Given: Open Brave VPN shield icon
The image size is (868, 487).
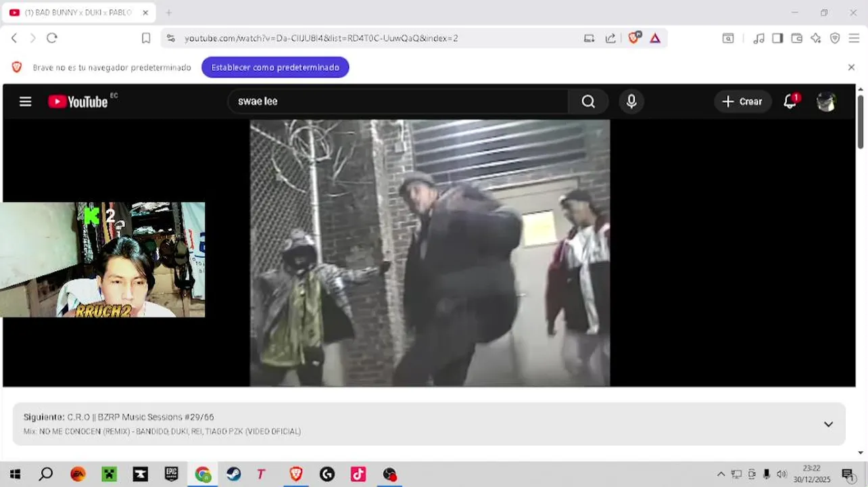Looking at the screenshot, I should coord(835,39).
